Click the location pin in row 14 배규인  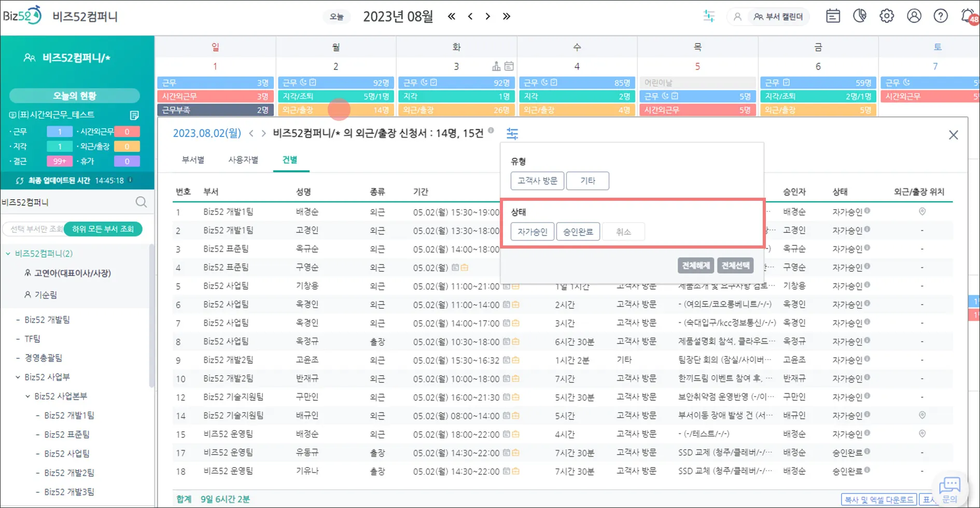click(922, 415)
